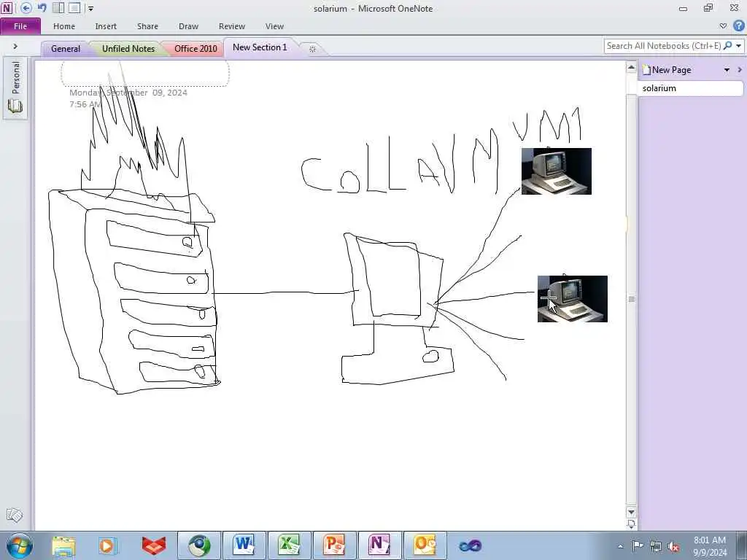Collapse the page tabs pane chevron
Viewport: 747px width, 560px height.
[740, 70]
